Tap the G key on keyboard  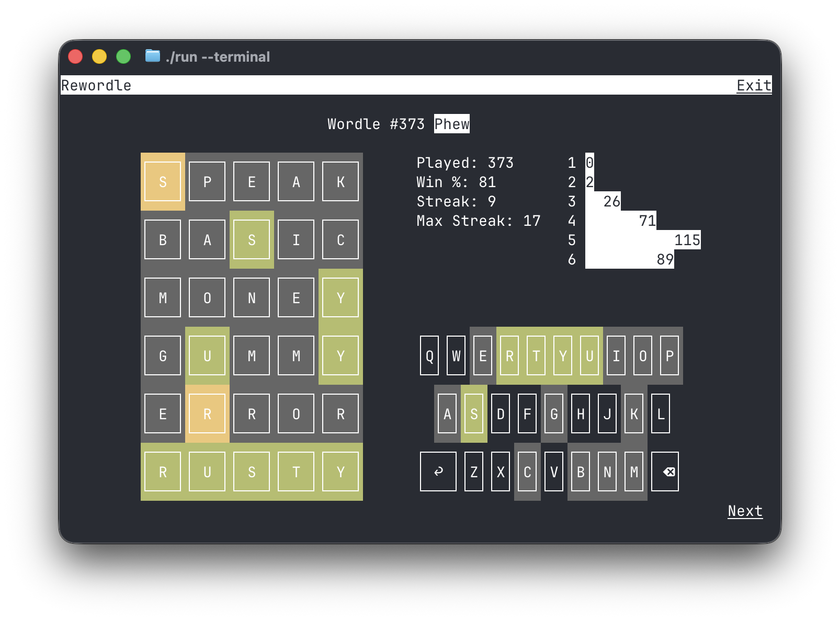click(x=554, y=413)
